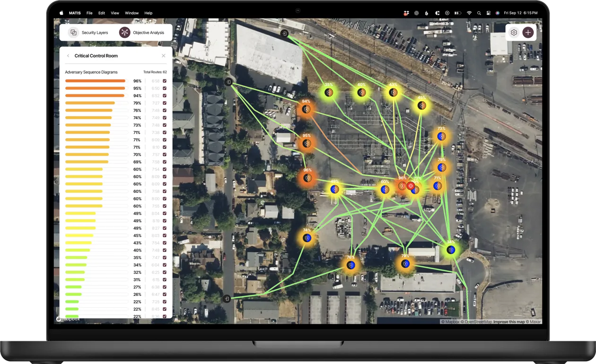Select the 94% shield node on map
Image resolution: width=596 pixels, height=364 pixels.
pyautogui.click(x=307, y=109)
